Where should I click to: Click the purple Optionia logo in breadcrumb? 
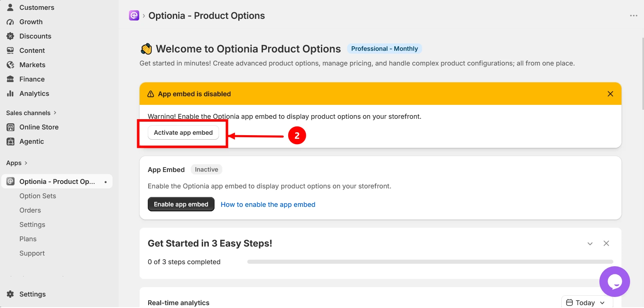click(x=134, y=16)
